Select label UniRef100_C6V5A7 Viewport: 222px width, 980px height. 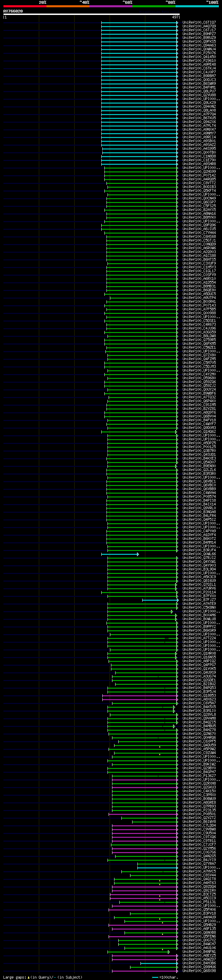[199, 703]
